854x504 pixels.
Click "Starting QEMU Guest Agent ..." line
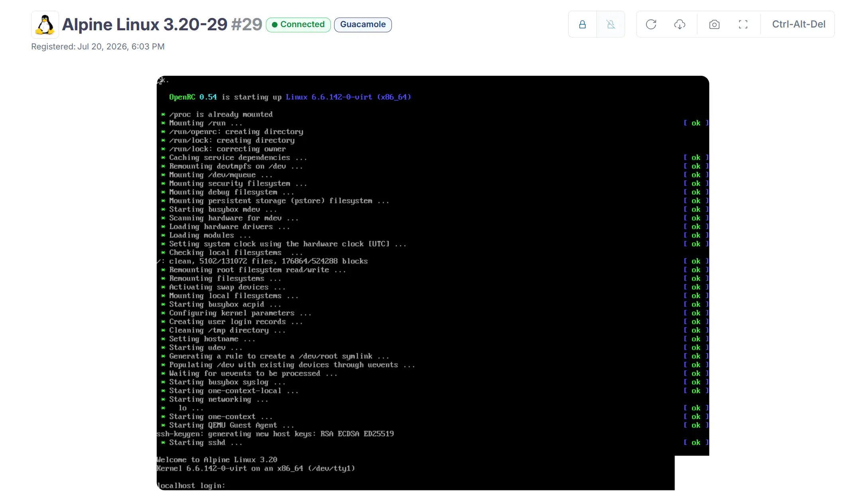[x=232, y=425]
